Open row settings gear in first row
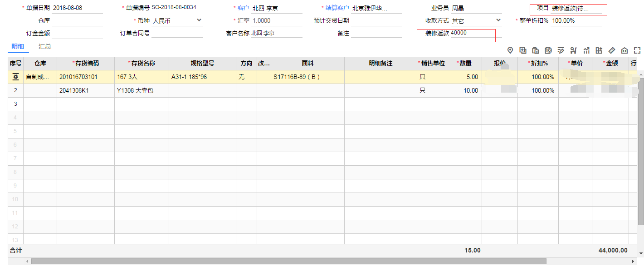Viewport: 644px width, 267px height. click(15, 77)
